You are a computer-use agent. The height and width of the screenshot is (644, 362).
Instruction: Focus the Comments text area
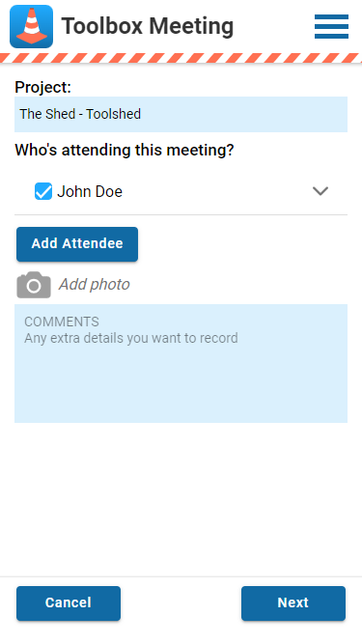(x=181, y=363)
